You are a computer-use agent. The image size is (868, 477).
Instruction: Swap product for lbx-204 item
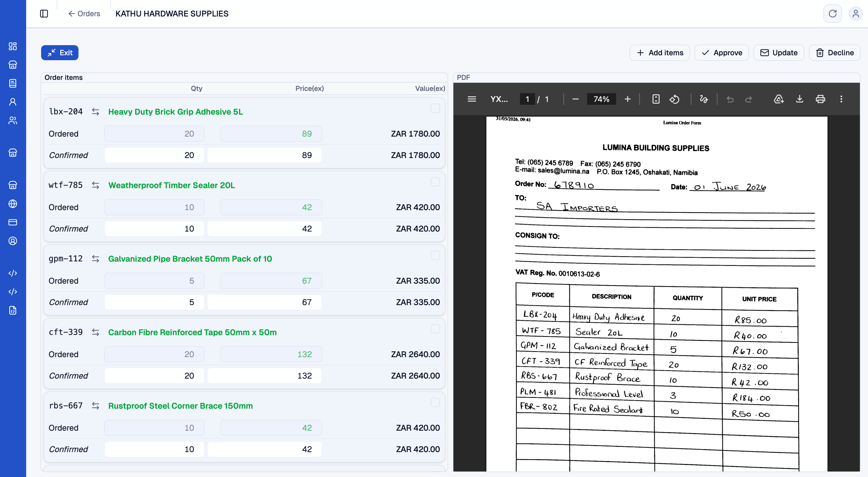coord(95,111)
